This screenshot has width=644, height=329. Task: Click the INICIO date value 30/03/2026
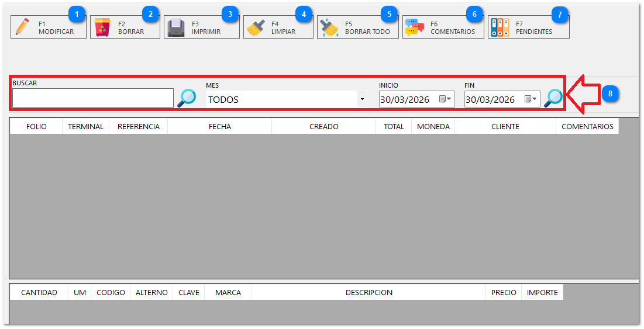point(405,100)
